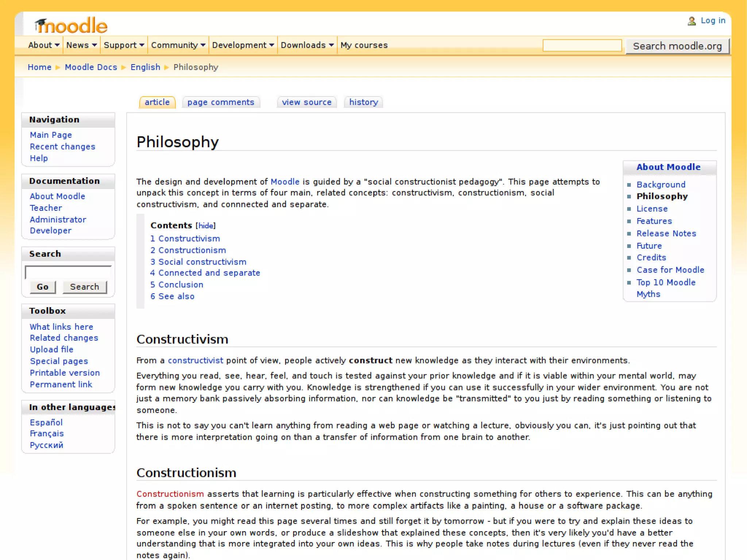Open Printable version link
Image resolution: width=747 pixels, height=560 pixels.
coord(65,373)
